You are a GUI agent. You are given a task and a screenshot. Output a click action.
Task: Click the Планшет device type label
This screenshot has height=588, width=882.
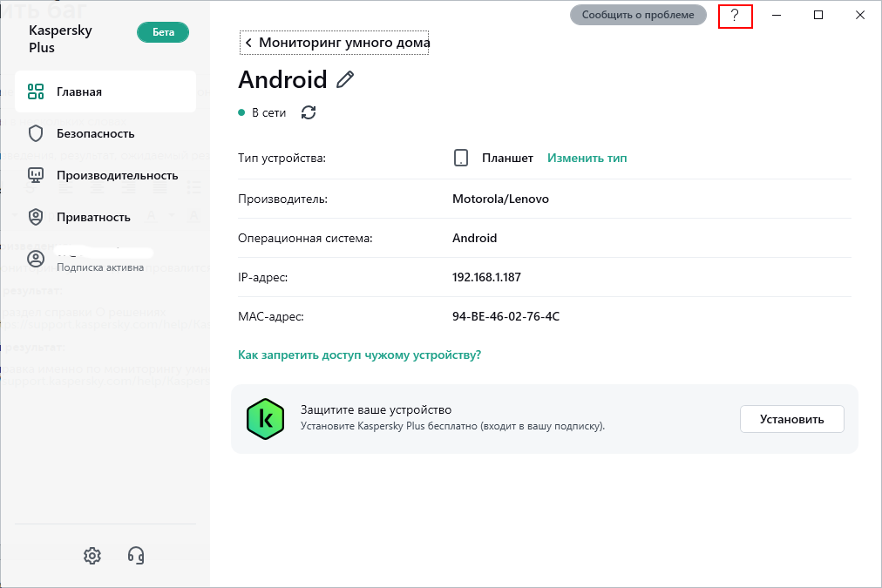click(x=507, y=158)
